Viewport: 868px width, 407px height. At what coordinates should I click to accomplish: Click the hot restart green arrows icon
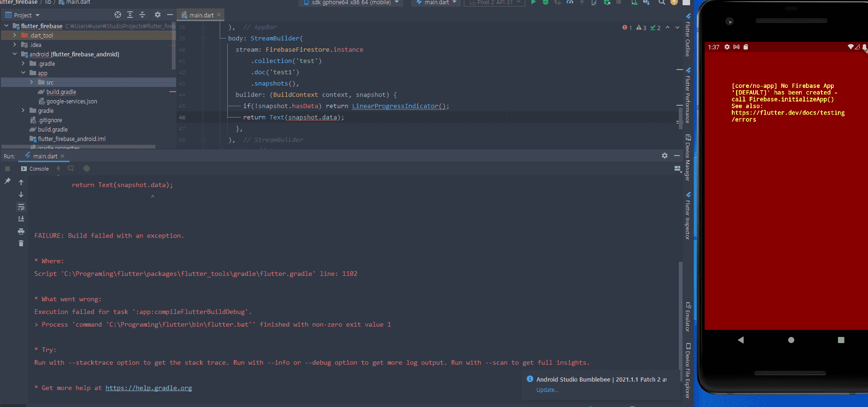pyautogui.click(x=607, y=2)
